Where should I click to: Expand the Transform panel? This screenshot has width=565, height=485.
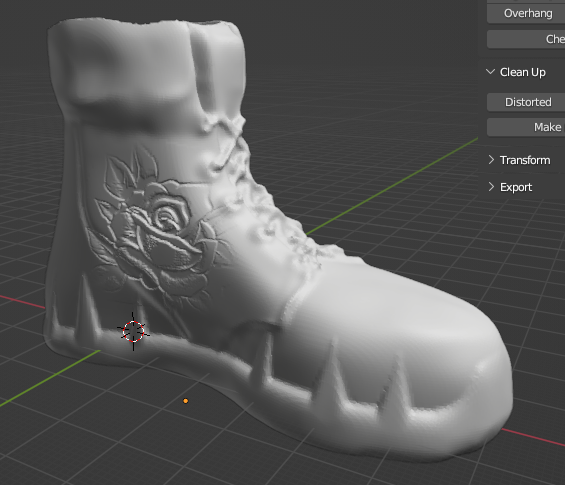491,160
